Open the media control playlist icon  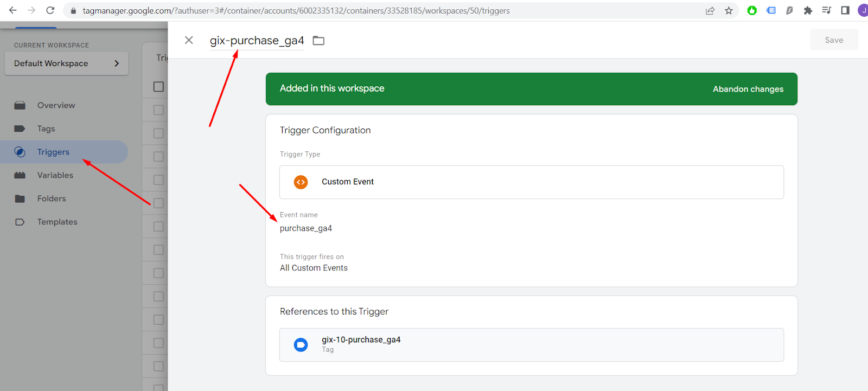pos(826,10)
